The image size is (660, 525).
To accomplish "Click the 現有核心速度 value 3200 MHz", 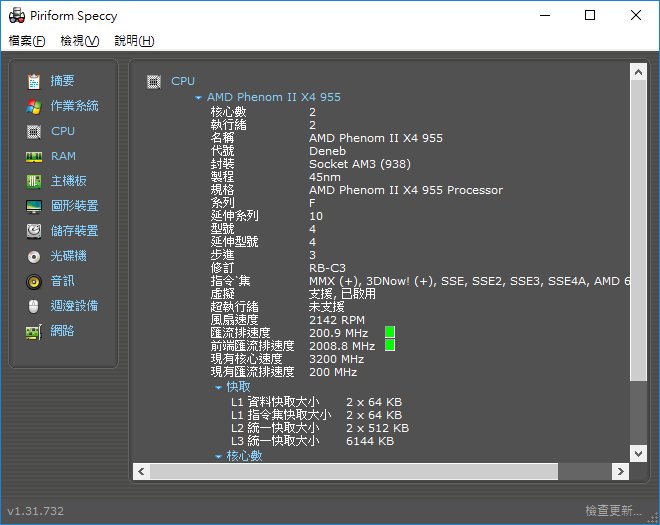I will coord(337,360).
